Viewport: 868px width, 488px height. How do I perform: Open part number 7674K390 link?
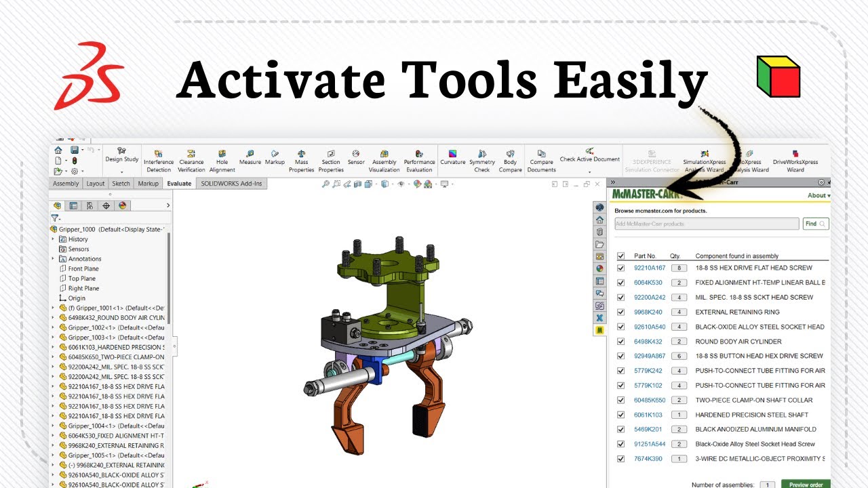[x=650, y=459]
